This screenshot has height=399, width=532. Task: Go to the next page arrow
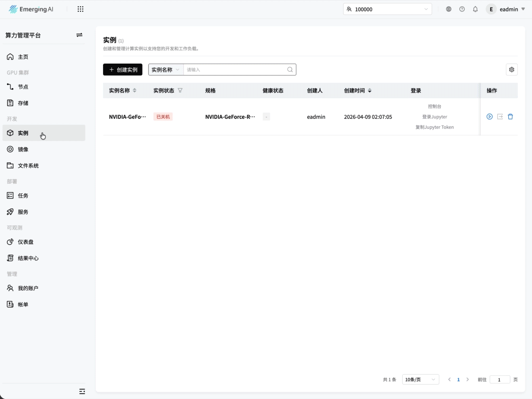(x=467, y=380)
